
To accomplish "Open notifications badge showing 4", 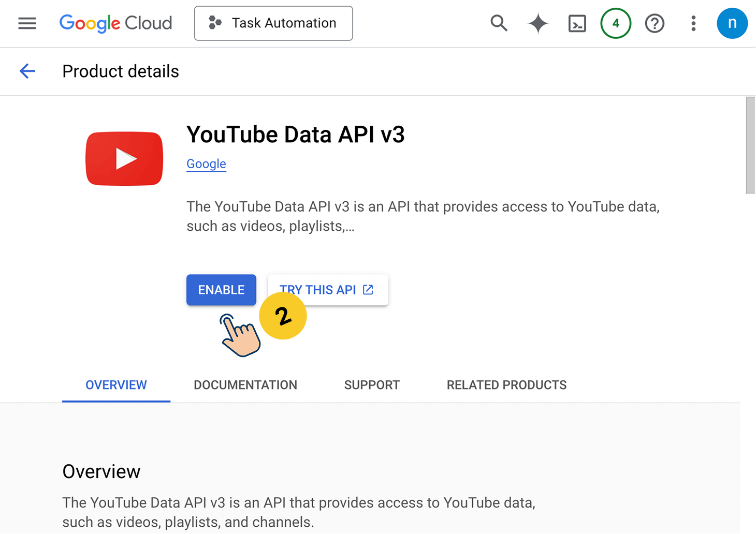I will 616,23.
